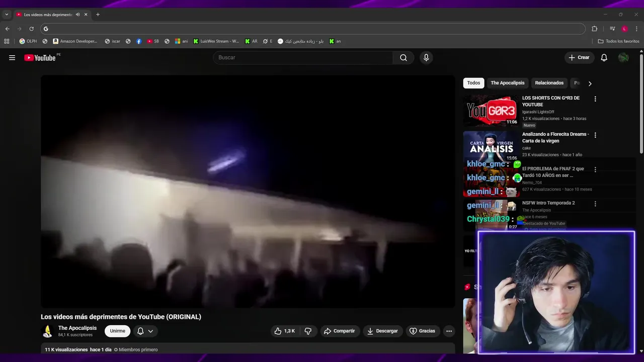Open El PROBLEMA de FNAF 2 video title

coord(553,172)
